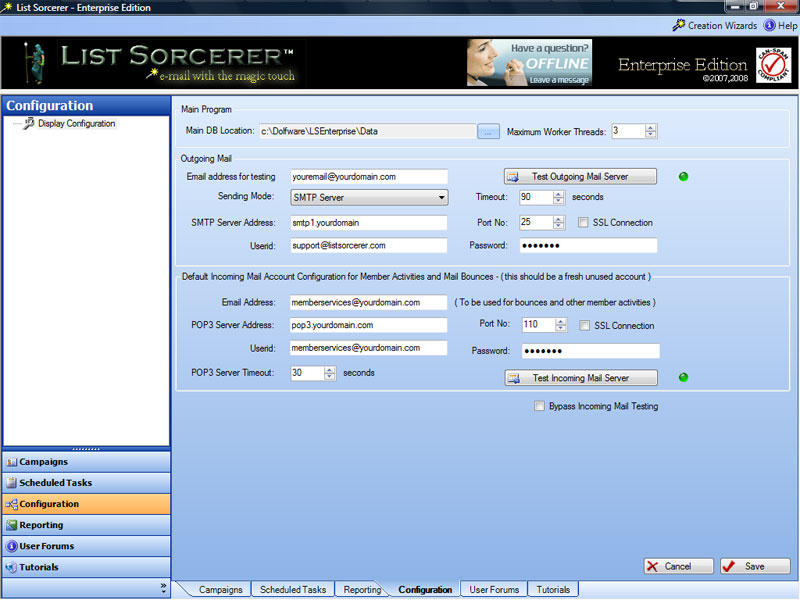Screen dimensions: 800x600
Task: Click the POP3 Port No number field
Action: click(x=538, y=325)
